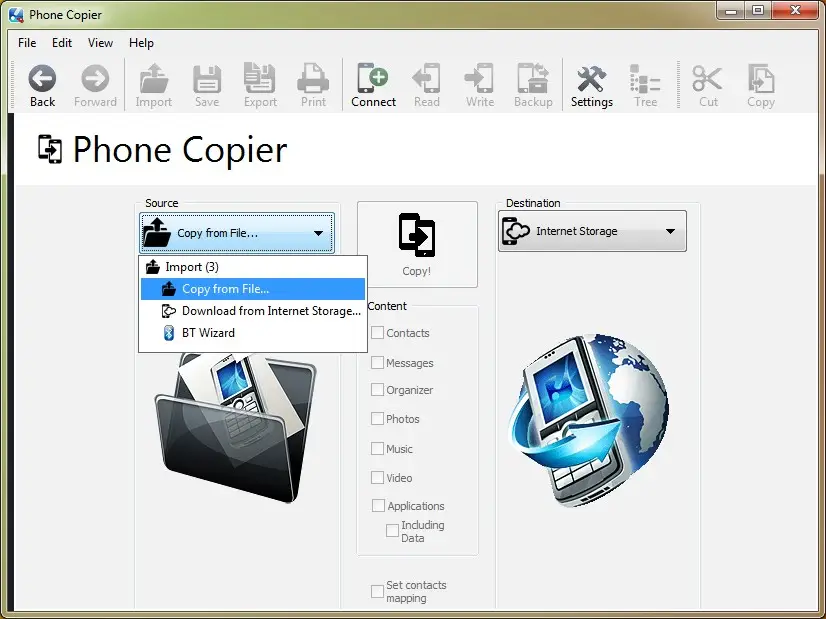
Task: Minimize the Phone Copier window
Action: pyautogui.click(x=731, y=11)
